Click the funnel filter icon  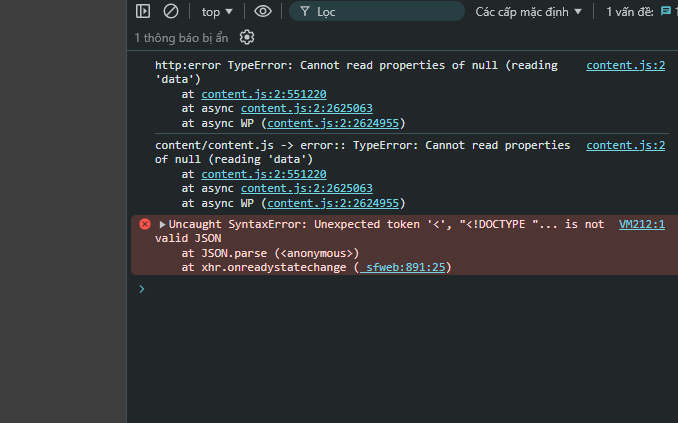304,12
